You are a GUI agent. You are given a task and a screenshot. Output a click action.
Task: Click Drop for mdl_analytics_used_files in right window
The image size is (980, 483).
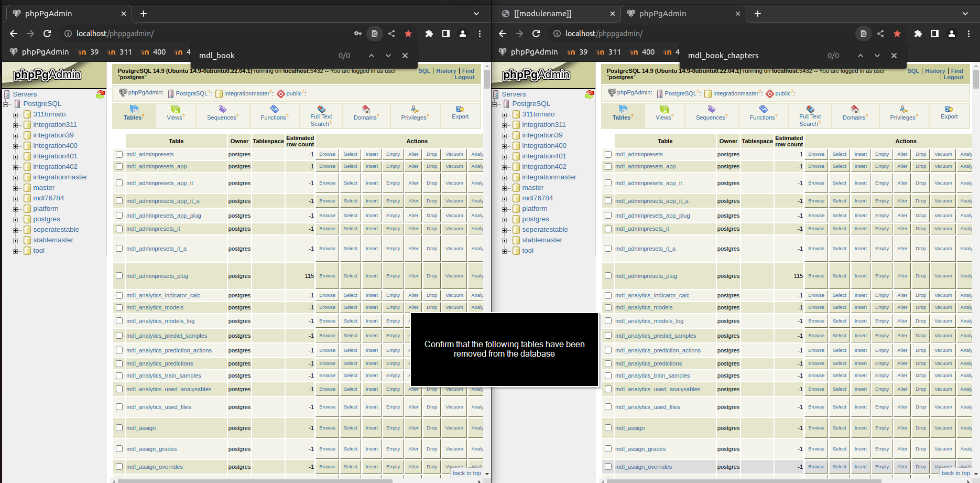click(x=921, y=407)
